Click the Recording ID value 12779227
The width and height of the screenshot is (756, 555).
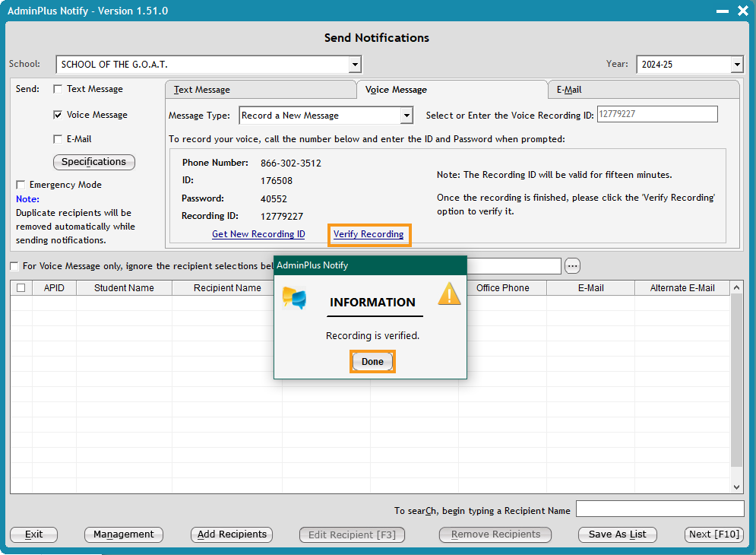click(x=282, y=216)
